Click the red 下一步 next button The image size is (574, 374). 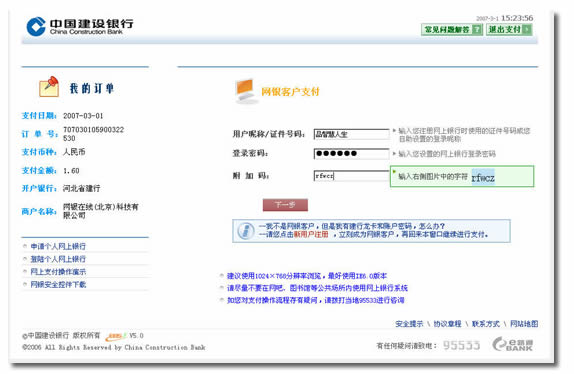pyautogui.click(x=285, y=205)
